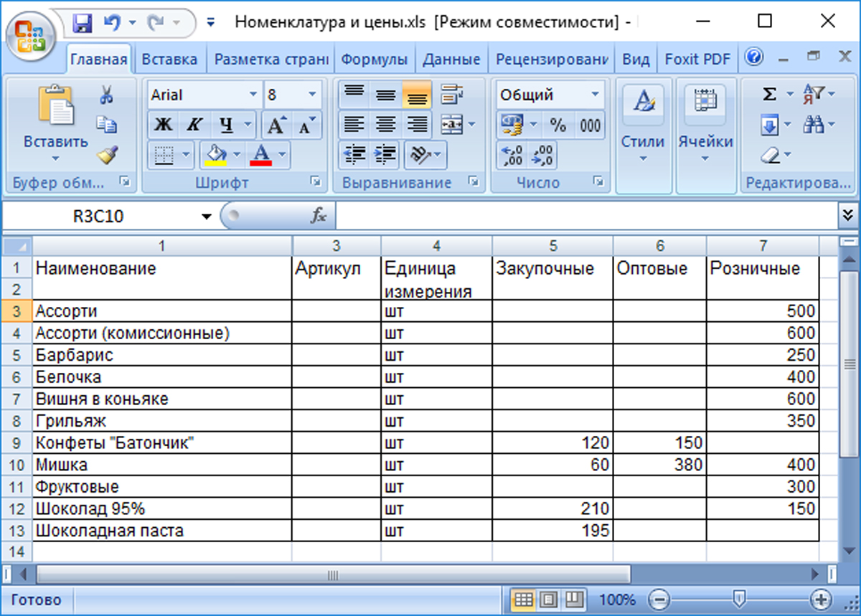Decrease font size with small A button
The image size is (861, 616).
point(306,125)
